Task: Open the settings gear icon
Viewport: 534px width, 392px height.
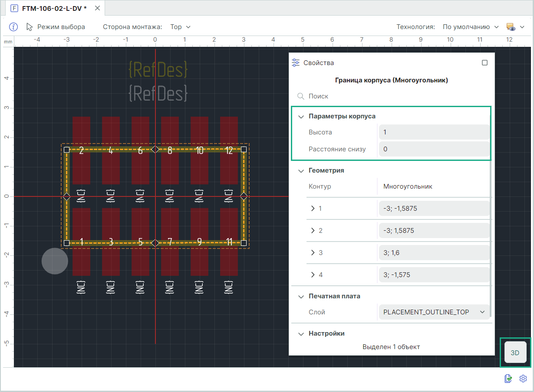Action: point(523,379)
